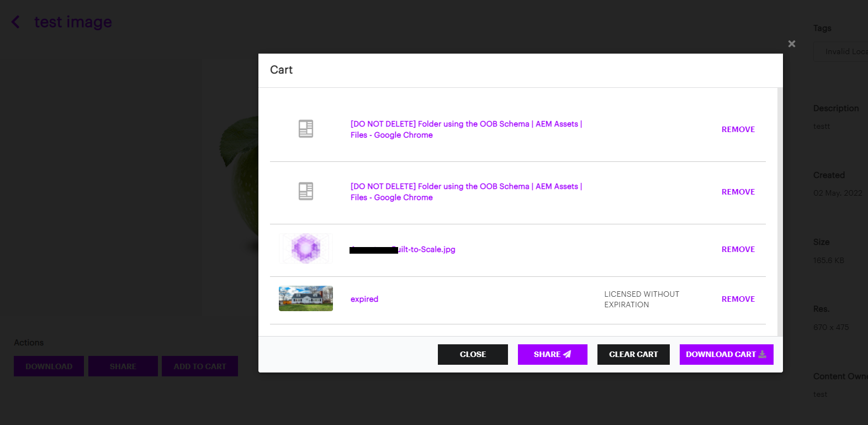Open second DO NOT DELETE Folder link
The image size is (868, 425).
(x=466, y=192)
